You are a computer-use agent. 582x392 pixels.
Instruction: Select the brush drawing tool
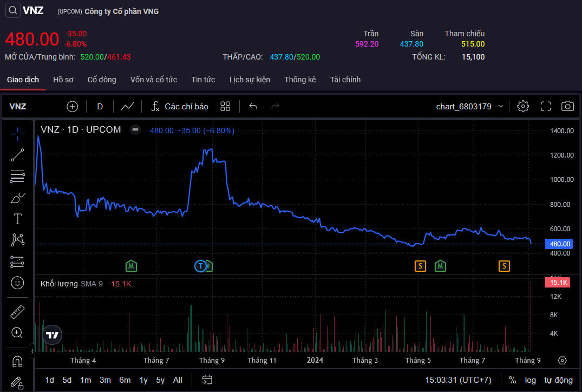coord(17,198)
